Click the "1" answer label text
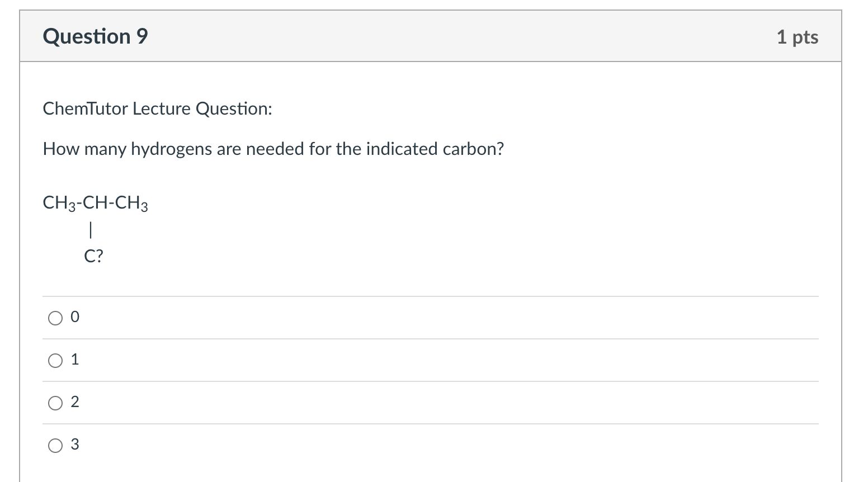868x482 pixels. [x=75, y=360]
